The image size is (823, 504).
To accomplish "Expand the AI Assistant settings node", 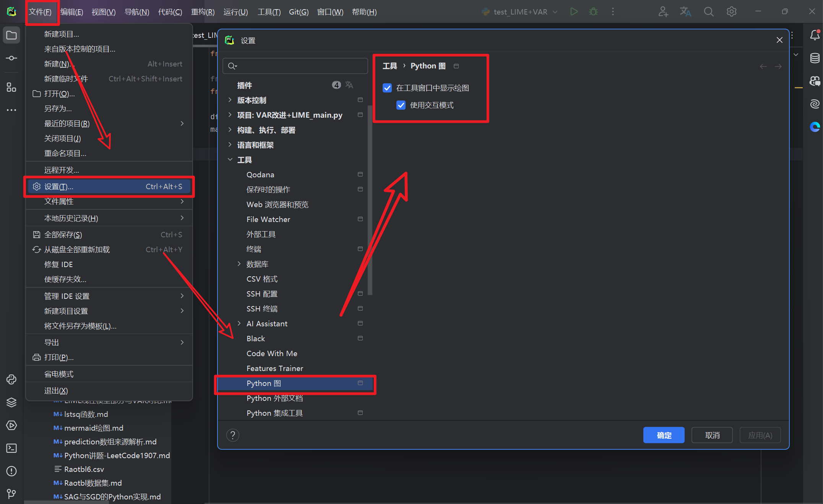I will [239, 324].
